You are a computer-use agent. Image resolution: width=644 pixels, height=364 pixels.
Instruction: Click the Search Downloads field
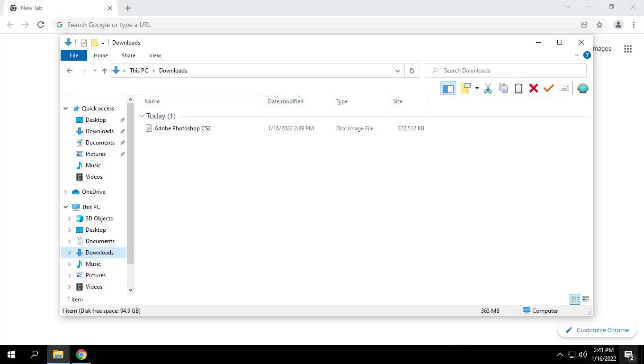pos(506,71)
